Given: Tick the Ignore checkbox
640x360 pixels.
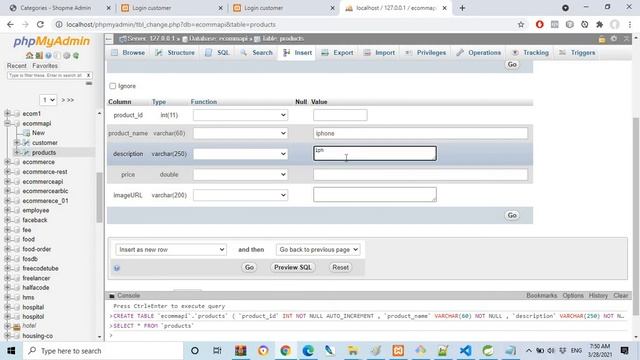Looking at the screenshot, I should coord(113,86).
